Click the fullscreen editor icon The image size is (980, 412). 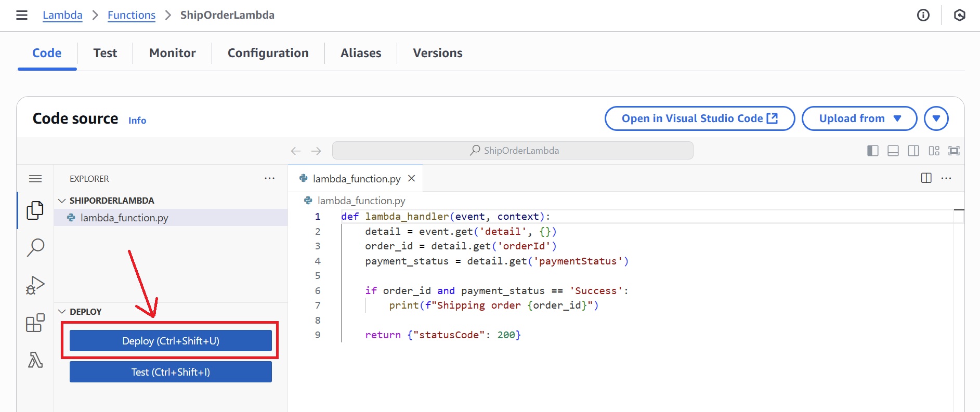click(x=954, y=151)
